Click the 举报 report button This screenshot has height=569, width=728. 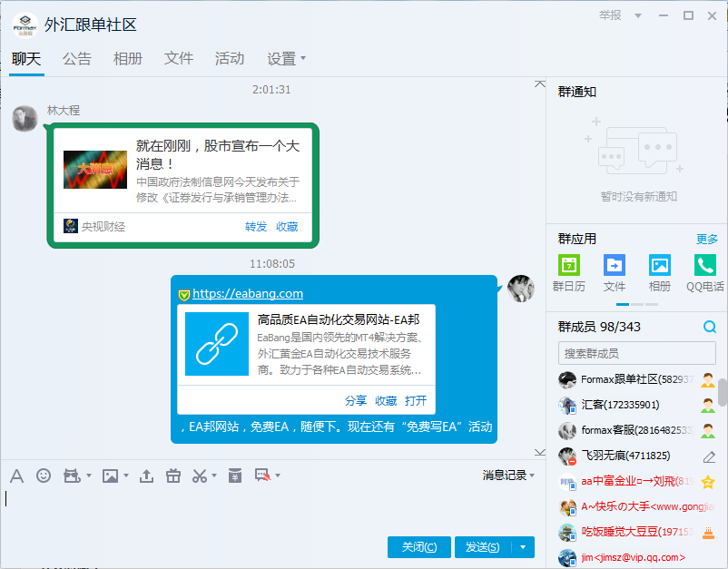(x=610, y=15)
